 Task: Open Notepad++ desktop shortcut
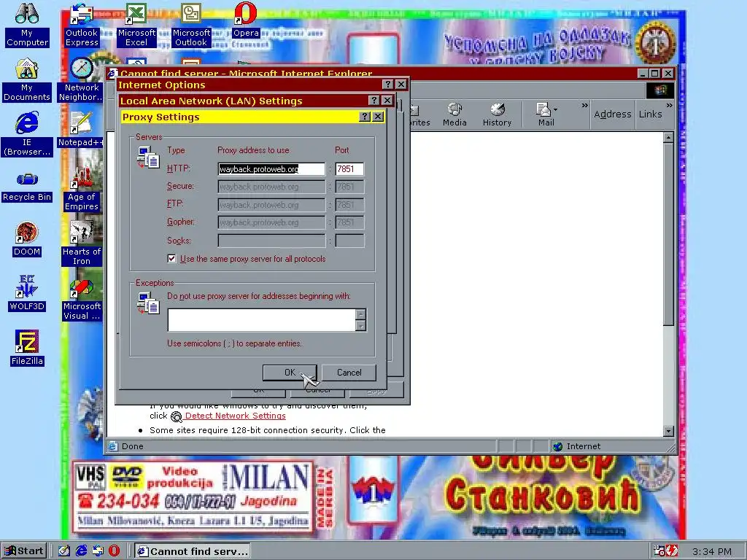[80, 130]
